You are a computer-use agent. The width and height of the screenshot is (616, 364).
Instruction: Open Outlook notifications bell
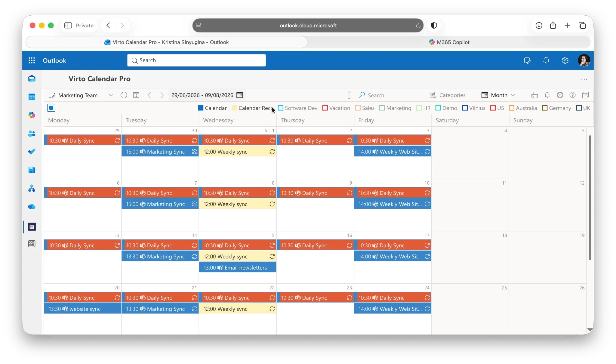[x=546, y=60]
